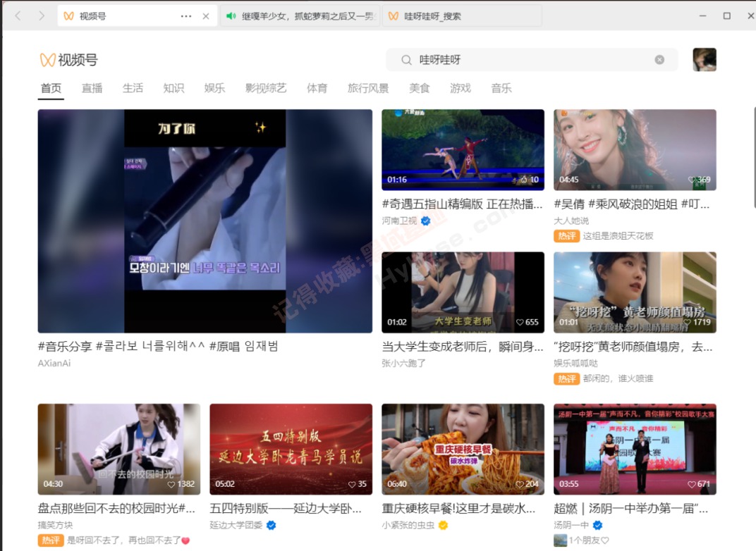Switch to the 哇呀哇呀_搜索 tab

(462, 16)
